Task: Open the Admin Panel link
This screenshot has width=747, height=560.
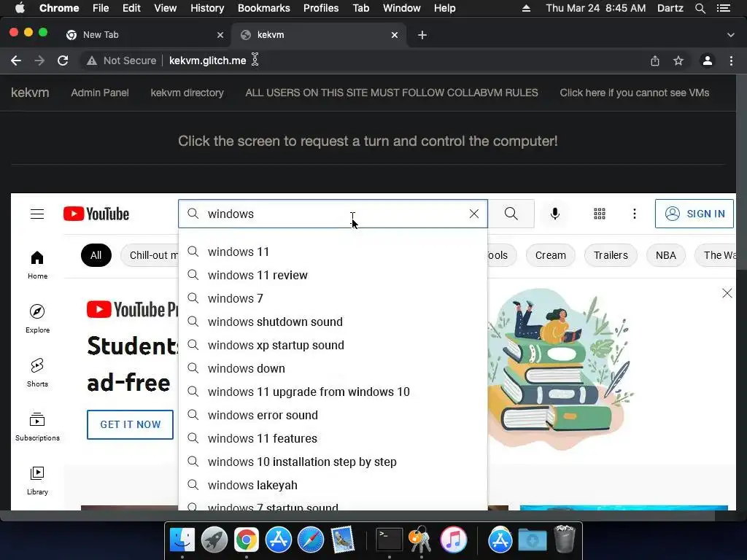Action: coord(99,93)
